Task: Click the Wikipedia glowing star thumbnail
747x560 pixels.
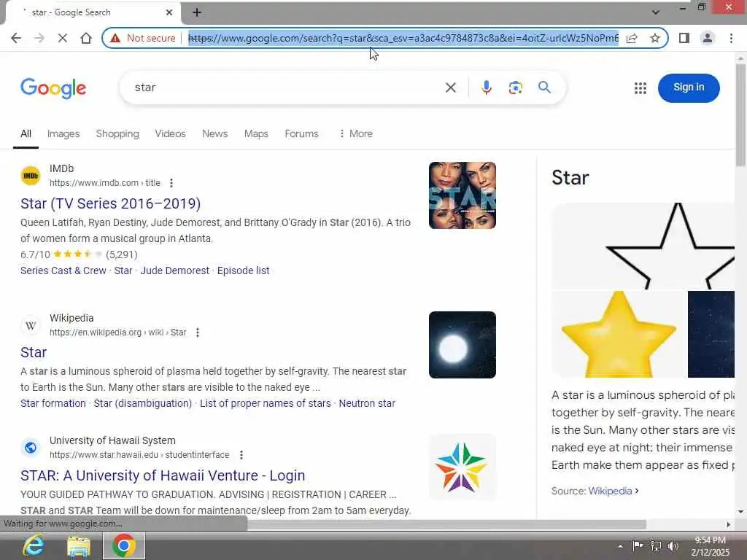Action: click(462, 345)
